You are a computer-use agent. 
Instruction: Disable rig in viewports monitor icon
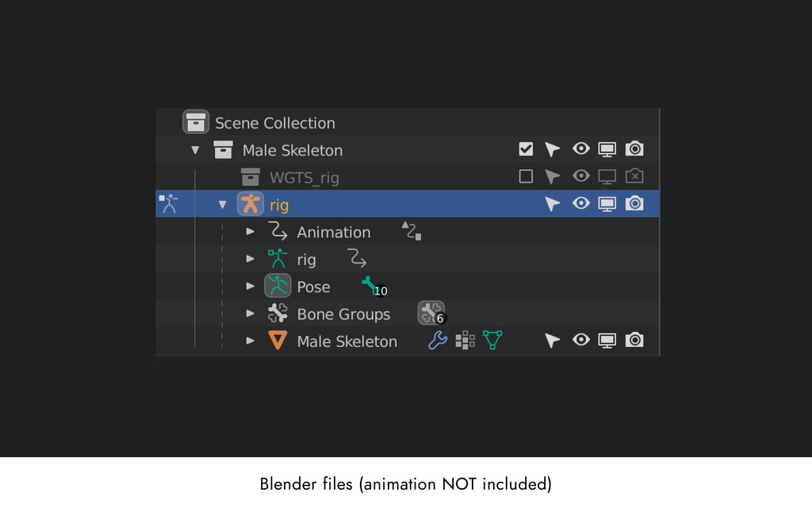(x=607, y=204)
